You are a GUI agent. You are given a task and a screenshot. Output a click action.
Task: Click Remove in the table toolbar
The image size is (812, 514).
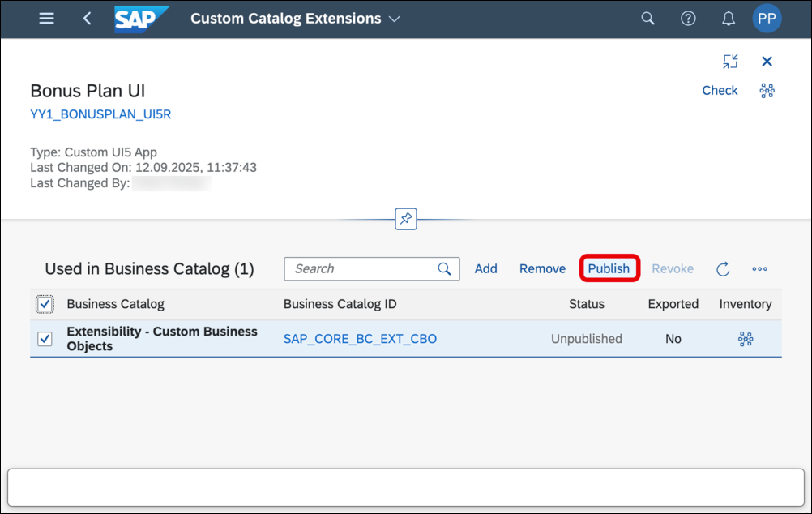(x=542, y=269)
